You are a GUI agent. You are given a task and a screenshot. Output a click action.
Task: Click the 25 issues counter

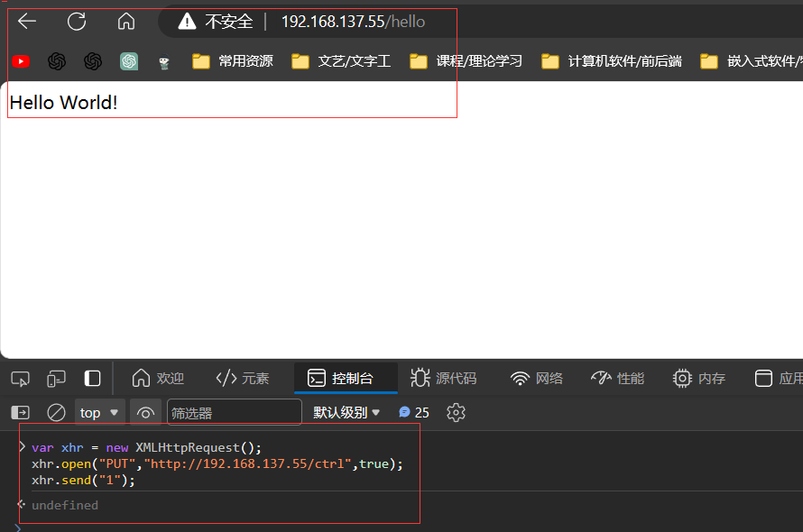(x=414, y=413)
